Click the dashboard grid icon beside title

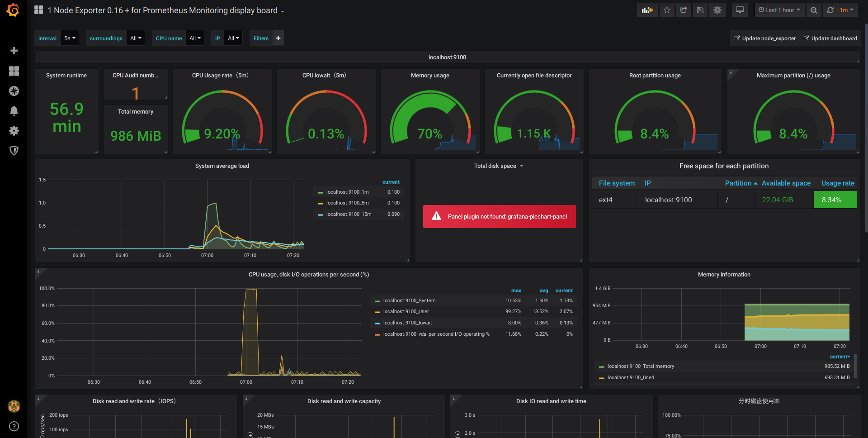tap(39, 10)
